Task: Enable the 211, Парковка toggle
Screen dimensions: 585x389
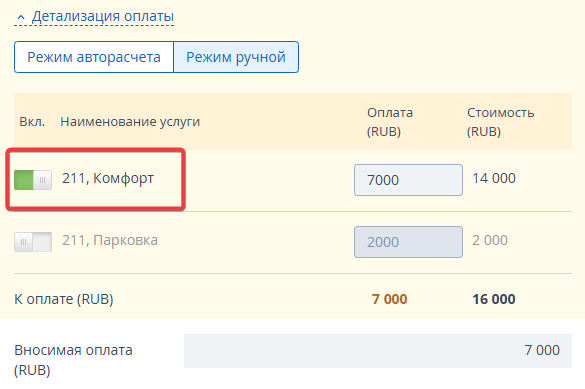Action: pyautogui.click(x=33, y=242)
